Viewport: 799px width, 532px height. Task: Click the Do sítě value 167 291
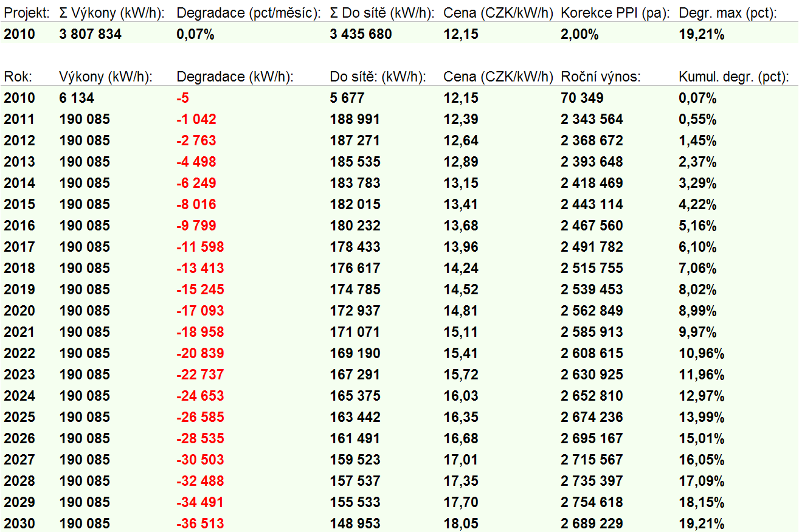pos(355,375)
